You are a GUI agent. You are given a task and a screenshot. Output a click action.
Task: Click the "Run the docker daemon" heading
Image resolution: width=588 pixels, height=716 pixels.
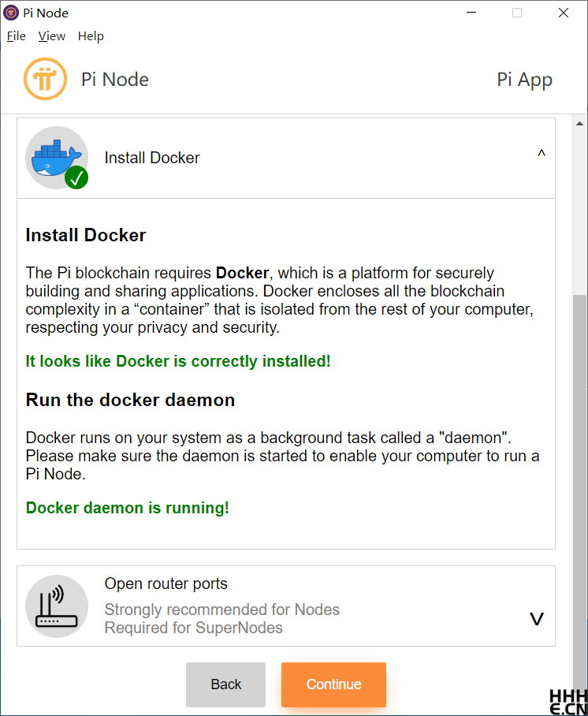pyautogui.click(x=130, y=400)
